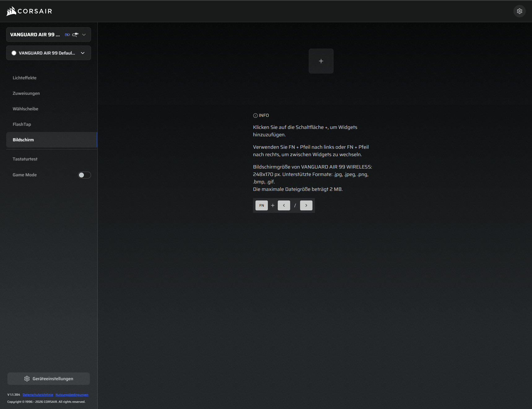Open the Lichteffekte section

pos(24,78)
